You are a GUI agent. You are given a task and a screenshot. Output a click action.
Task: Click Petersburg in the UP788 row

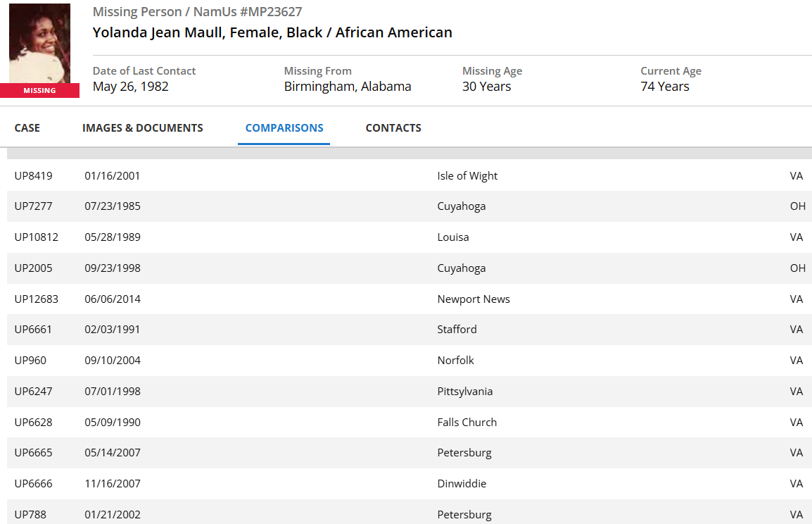click(x=464, y=515)
